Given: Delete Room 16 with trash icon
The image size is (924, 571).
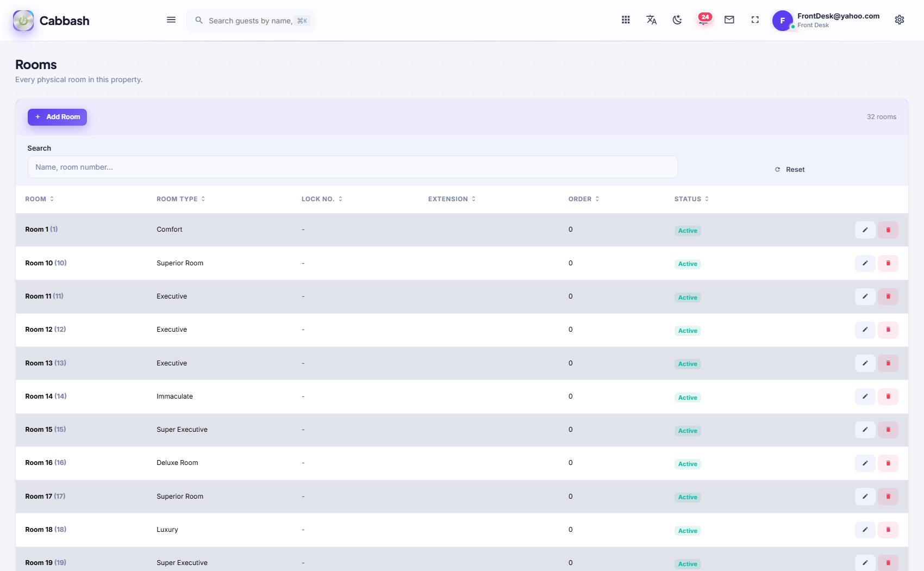Looking at the screenshot, I should (888, 463).
